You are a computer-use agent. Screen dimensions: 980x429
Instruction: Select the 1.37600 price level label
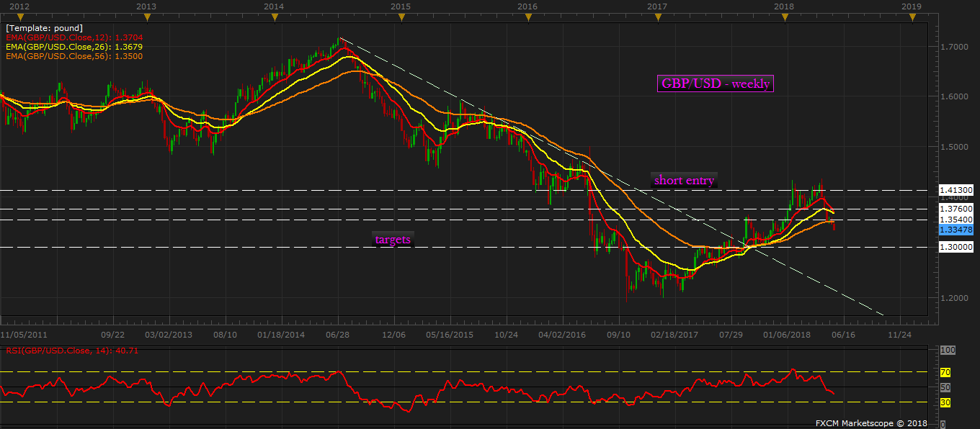click(x=955, y=209)
